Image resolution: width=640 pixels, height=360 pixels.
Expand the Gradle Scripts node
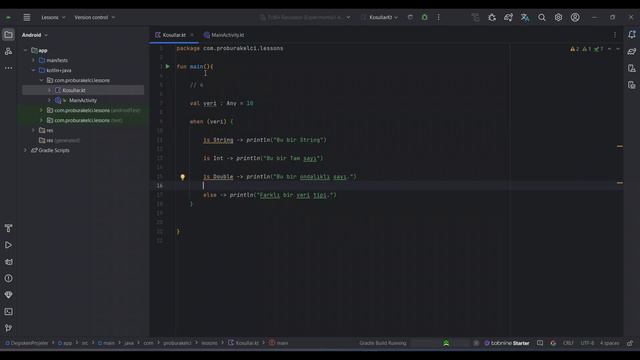coord(25,150)
